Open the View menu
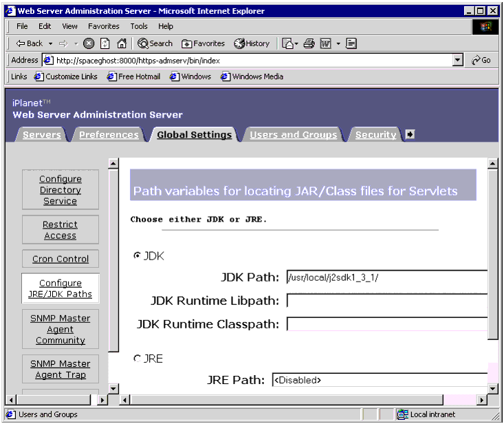 [x=69, y=26]
